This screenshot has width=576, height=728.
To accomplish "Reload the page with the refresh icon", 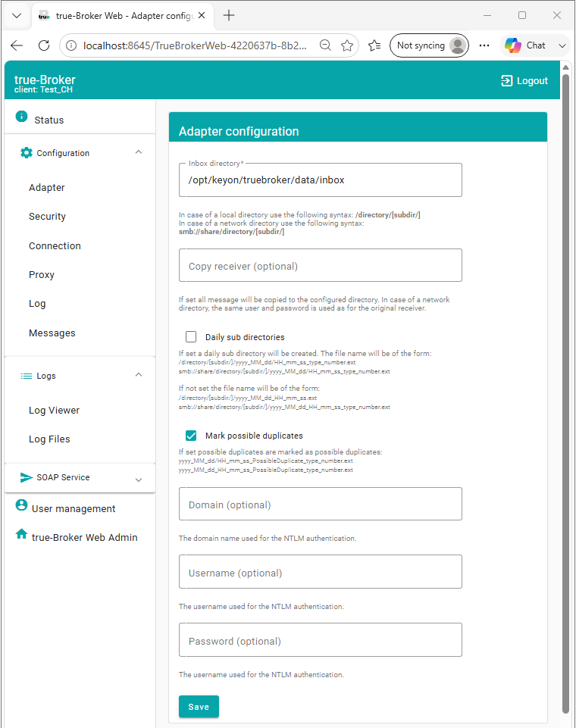I will [x=44, y=45].
